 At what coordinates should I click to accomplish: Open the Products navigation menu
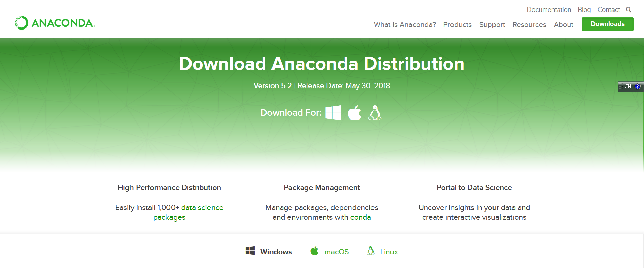pyautogui.click(x=457, y=25)
